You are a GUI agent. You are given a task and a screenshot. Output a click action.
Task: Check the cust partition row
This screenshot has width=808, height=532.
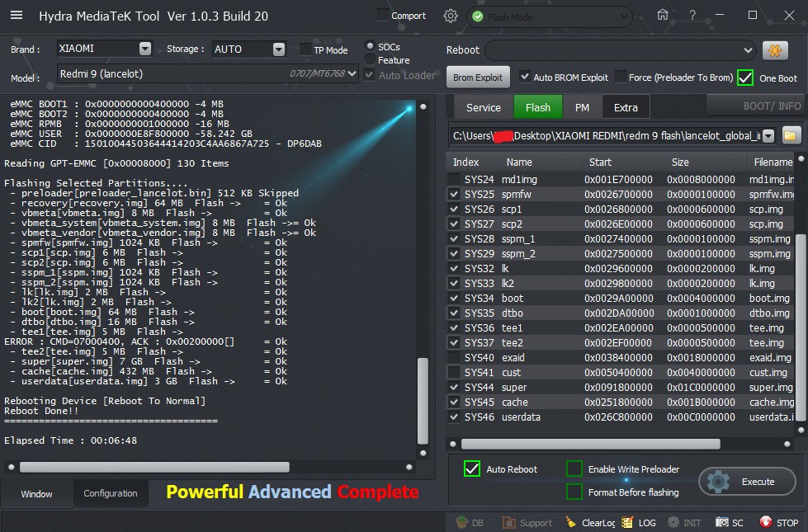454,372
